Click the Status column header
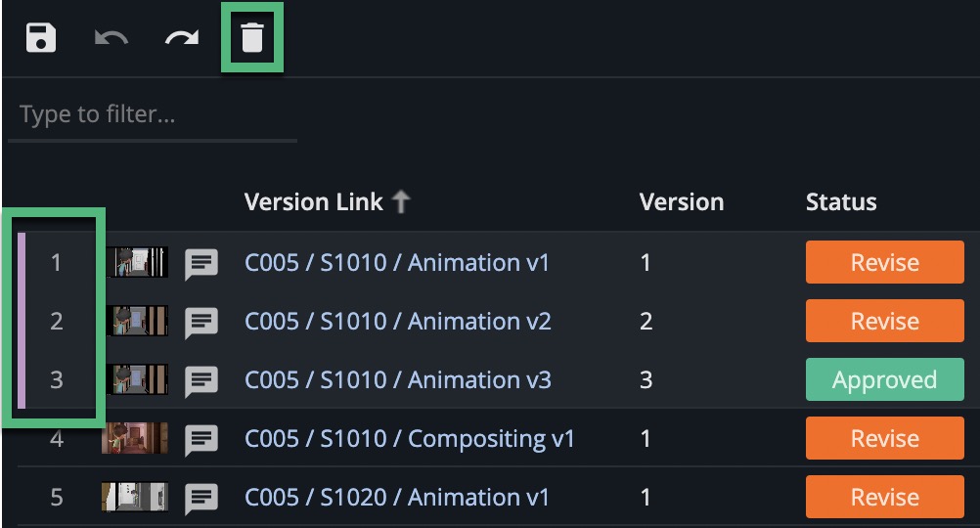Image resolution: width=980 pixels, height=528 pixels. (840, 201)
